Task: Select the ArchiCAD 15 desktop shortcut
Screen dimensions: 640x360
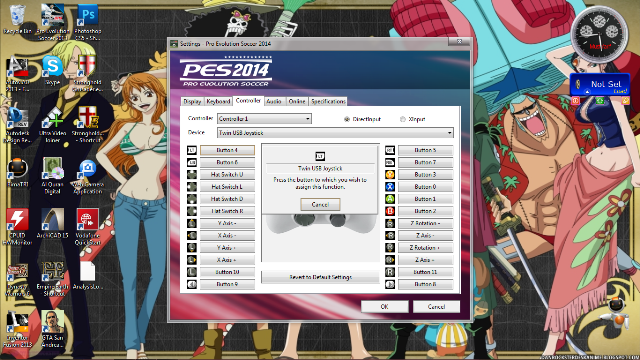Action: click(x=52, y=223)
